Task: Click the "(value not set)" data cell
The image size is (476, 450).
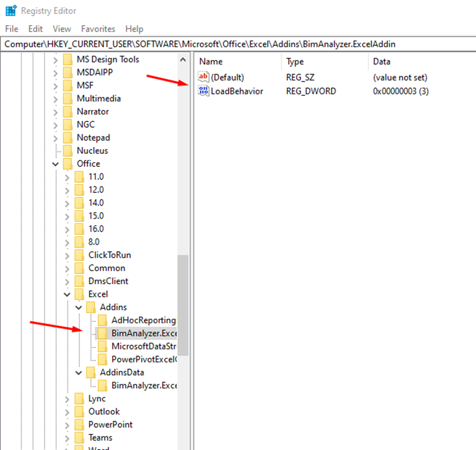Action: click(x=400, y=78)
